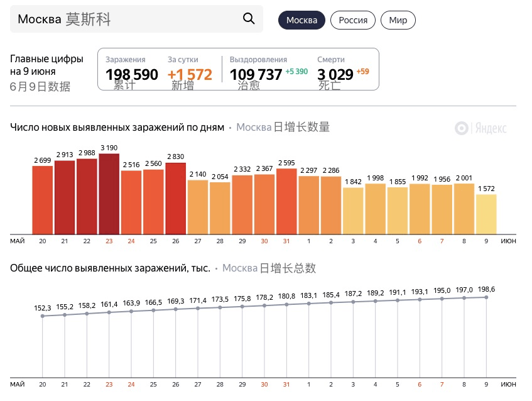Click the Заражения label
The image size is (532, 401).
point(125,60)
